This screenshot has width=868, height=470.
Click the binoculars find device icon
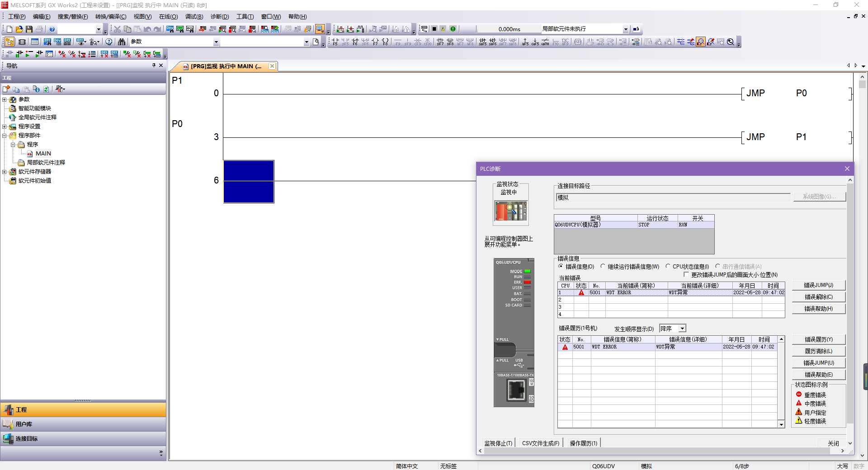[x=122, y=42]
